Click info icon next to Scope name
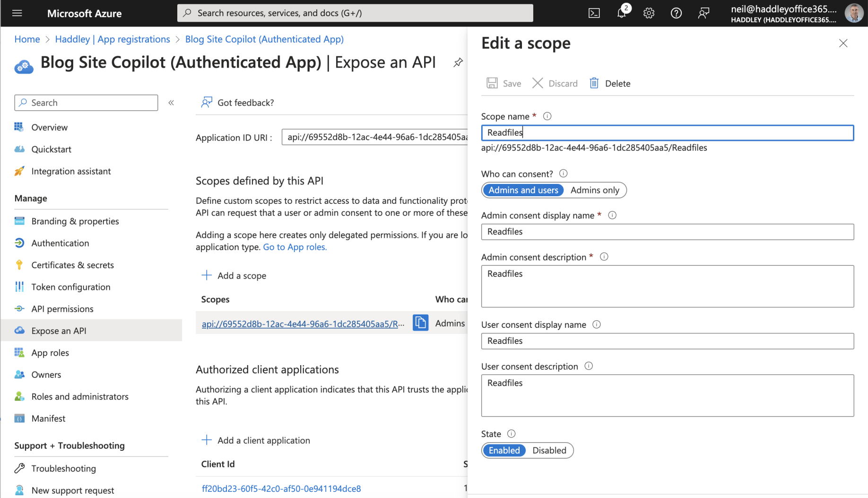 pyautogui.click(x=547, y=116)
